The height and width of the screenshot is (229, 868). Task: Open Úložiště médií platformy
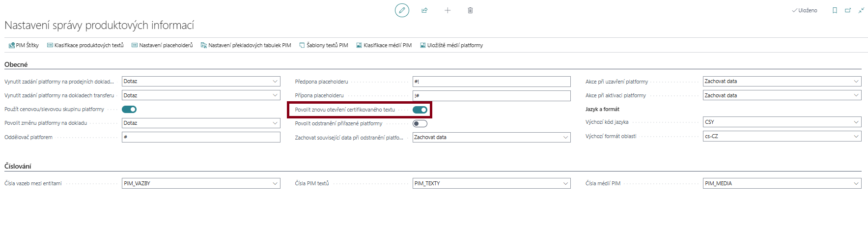451,45
